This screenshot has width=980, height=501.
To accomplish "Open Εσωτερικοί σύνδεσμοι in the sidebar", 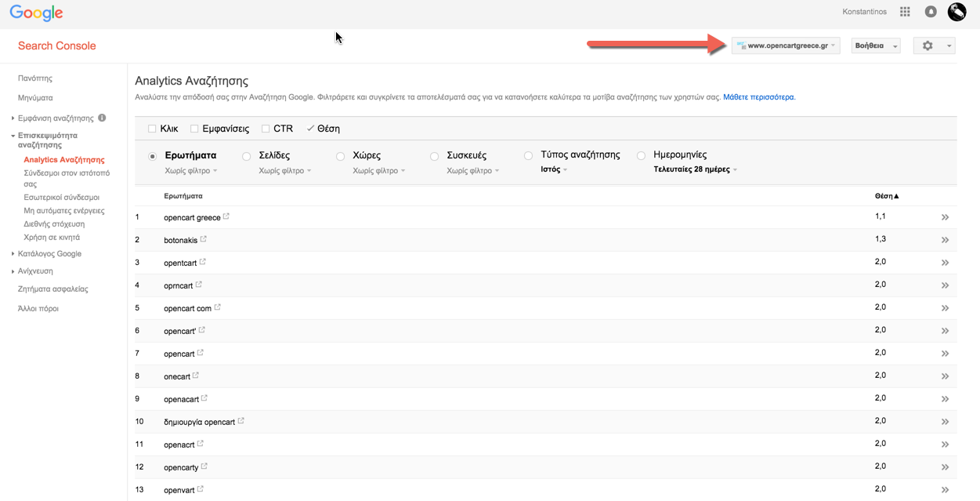I will tap(62, 198).
